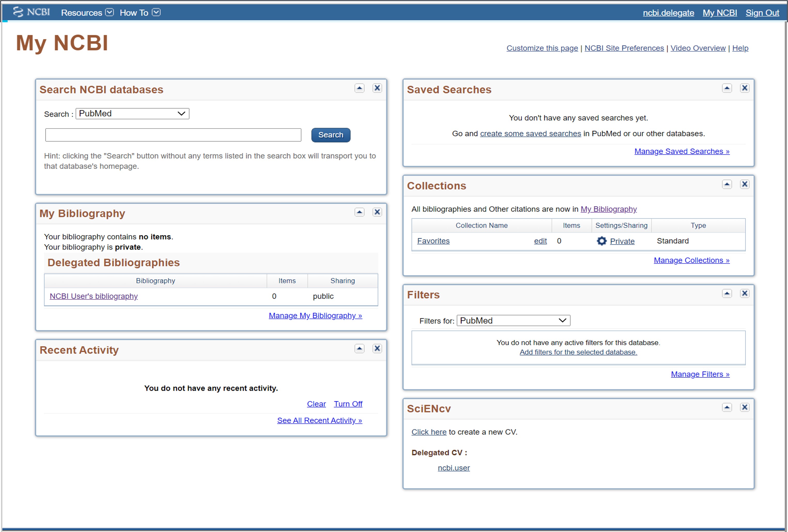Click Sign Out
Viewport: 788px width, 532px height.
pyautogui.click(x=762, y=13)
